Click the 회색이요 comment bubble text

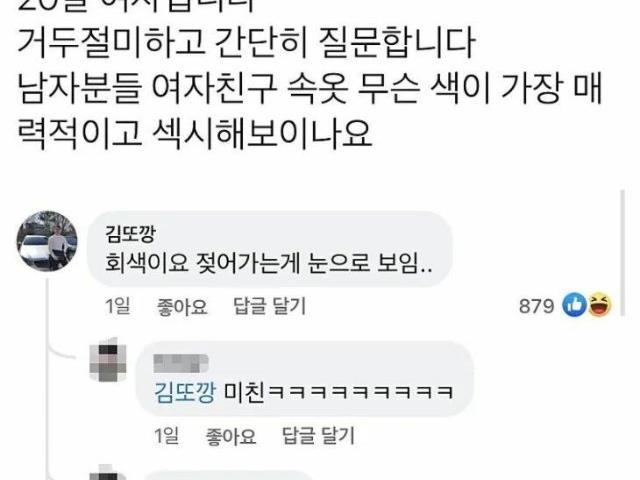[269, 264]
